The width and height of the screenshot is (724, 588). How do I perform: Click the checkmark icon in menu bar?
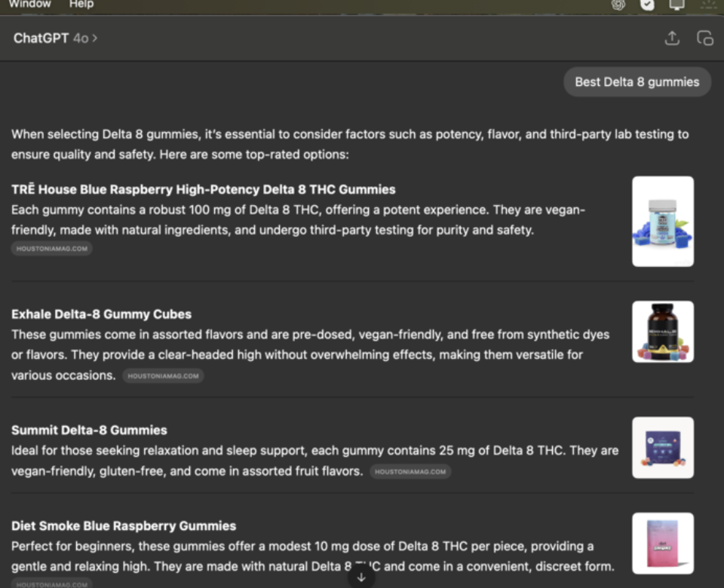tap(647, 5)
